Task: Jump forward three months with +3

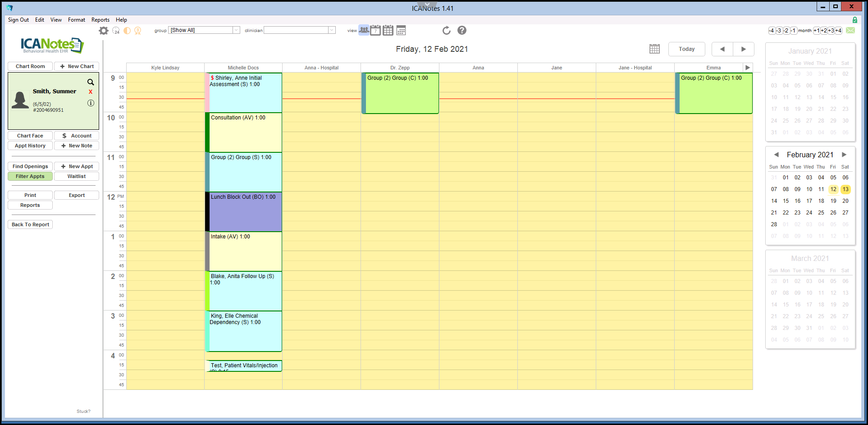Action: [831, 31]
